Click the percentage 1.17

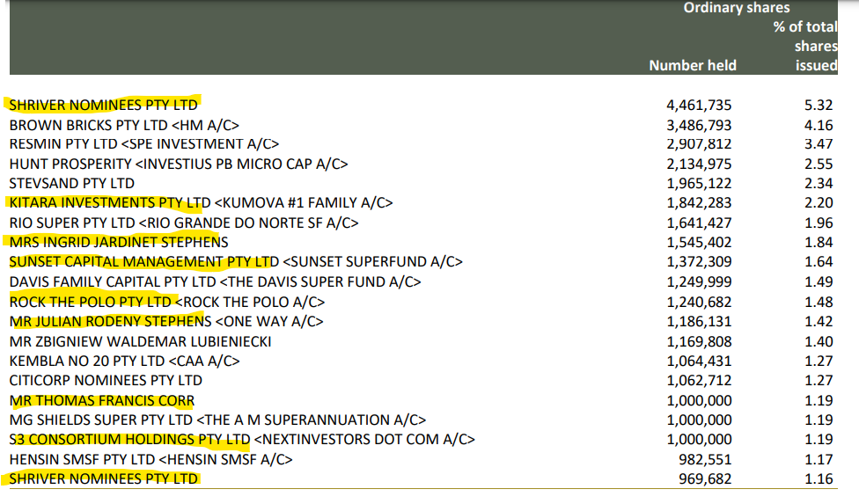[819, 460]
